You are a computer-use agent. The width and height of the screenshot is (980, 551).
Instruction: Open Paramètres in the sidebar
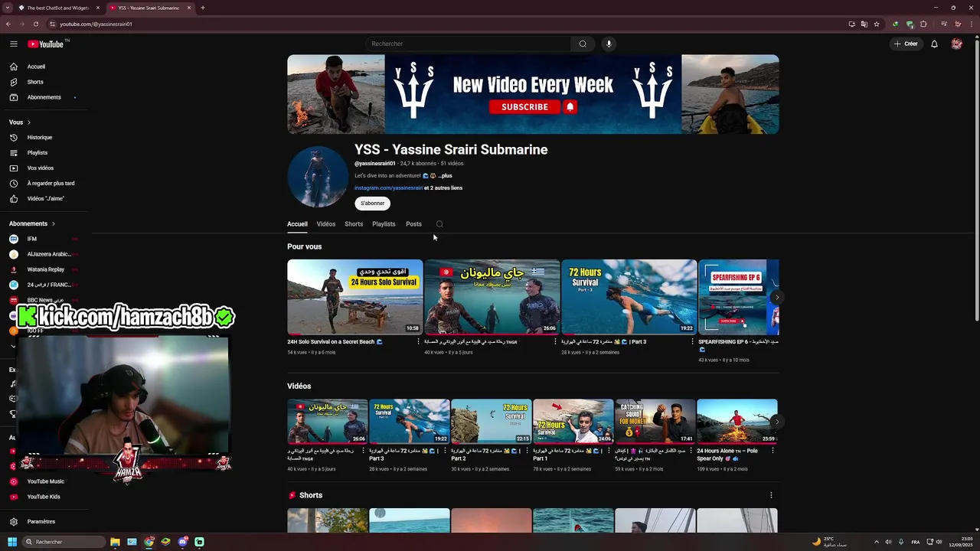pos(41,521)
